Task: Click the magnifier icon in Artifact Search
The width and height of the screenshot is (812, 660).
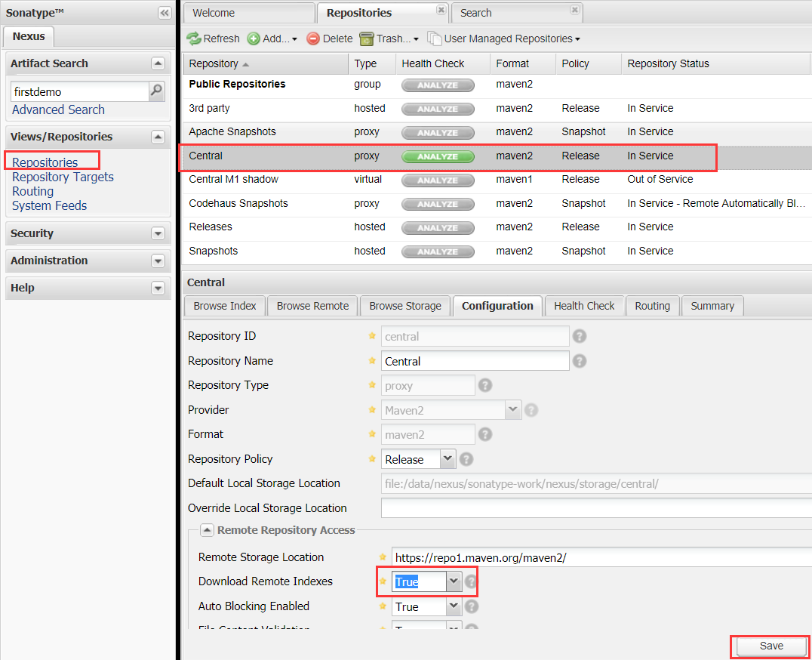Action: (x=156, y=91)
